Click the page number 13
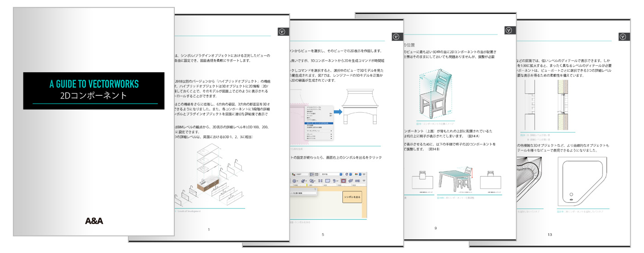The image size is (644, 253). coord(549,235)
